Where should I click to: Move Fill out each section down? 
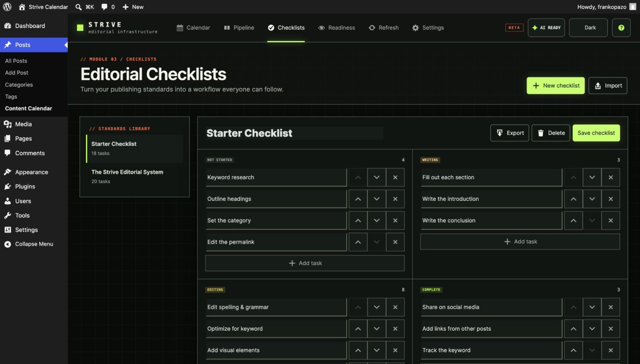tap(592, 177)
